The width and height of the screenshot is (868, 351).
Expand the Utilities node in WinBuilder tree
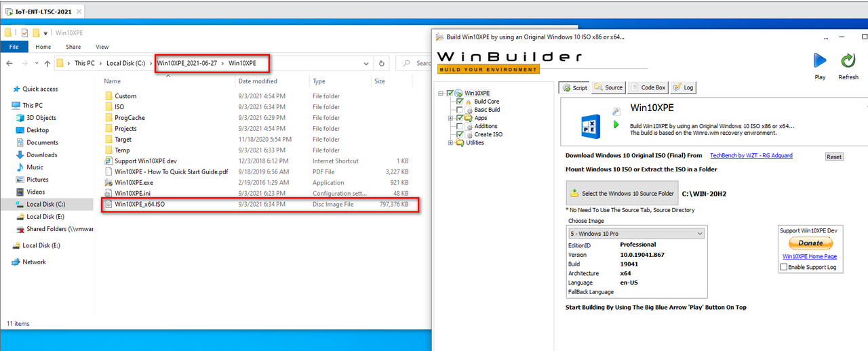450,142
